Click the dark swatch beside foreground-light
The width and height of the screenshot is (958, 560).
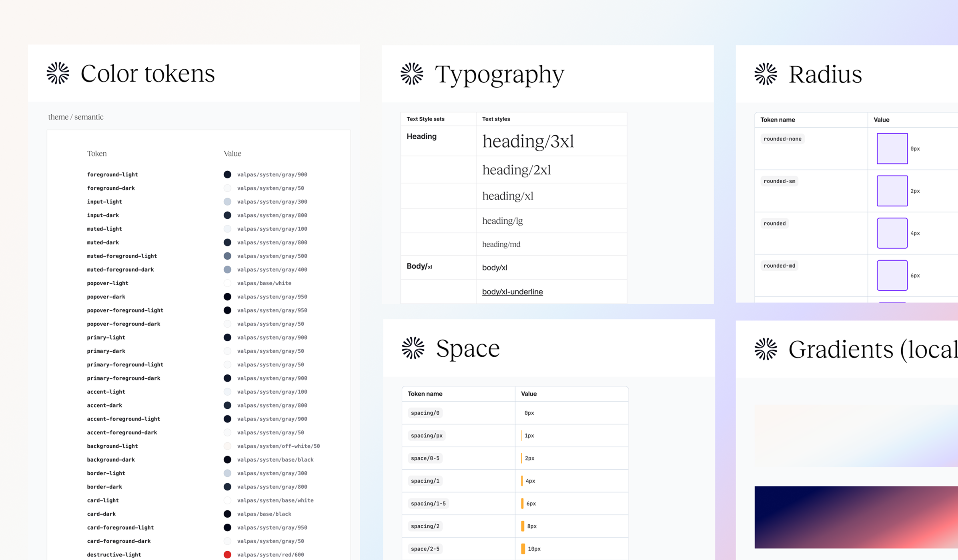point(227,174)
